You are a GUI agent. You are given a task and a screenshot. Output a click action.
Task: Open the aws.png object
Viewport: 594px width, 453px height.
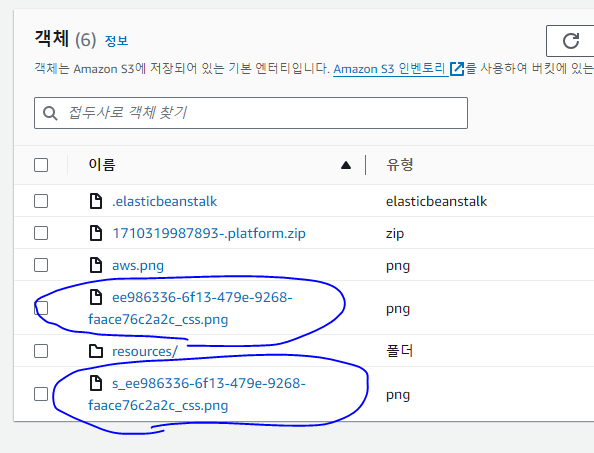click(138, 266)
